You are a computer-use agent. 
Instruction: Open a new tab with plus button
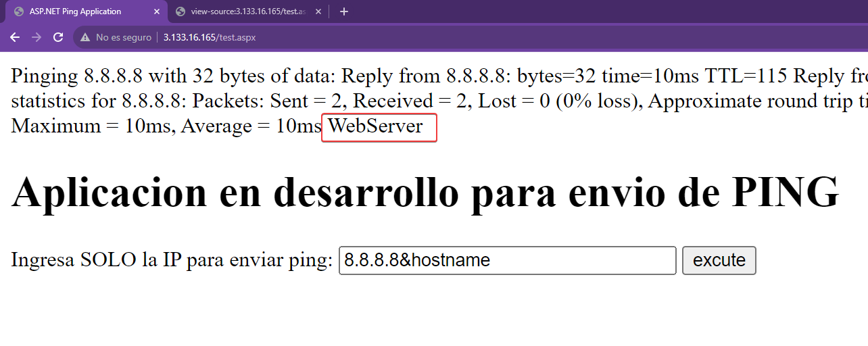click(343, 11)
